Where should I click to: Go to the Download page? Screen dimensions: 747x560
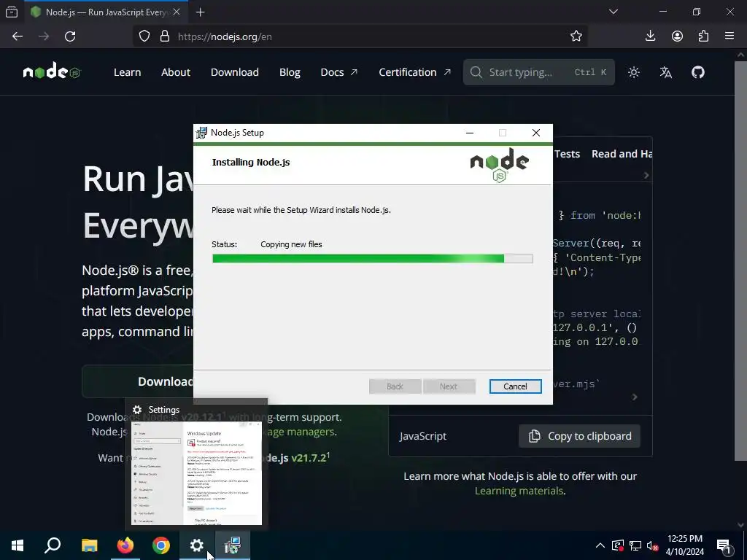[235, 72]
